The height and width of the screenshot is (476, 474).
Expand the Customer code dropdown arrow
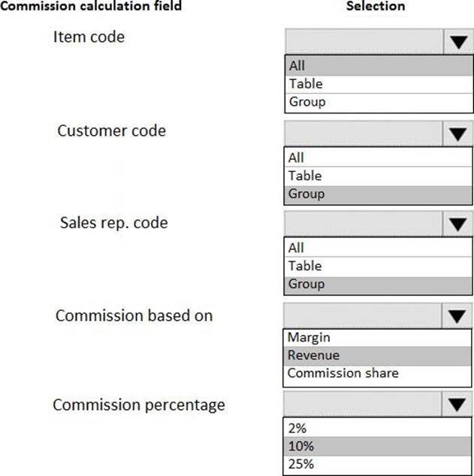click(x=457, y=134)
